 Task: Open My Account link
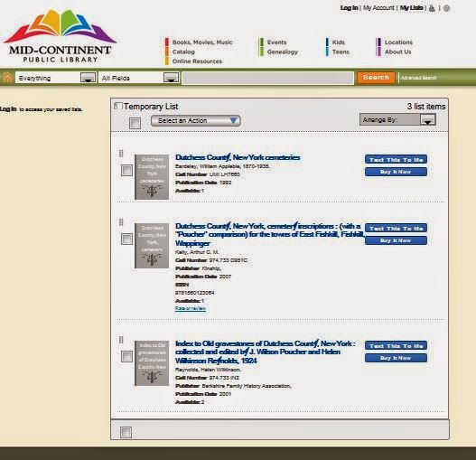[x=378, y=8]
